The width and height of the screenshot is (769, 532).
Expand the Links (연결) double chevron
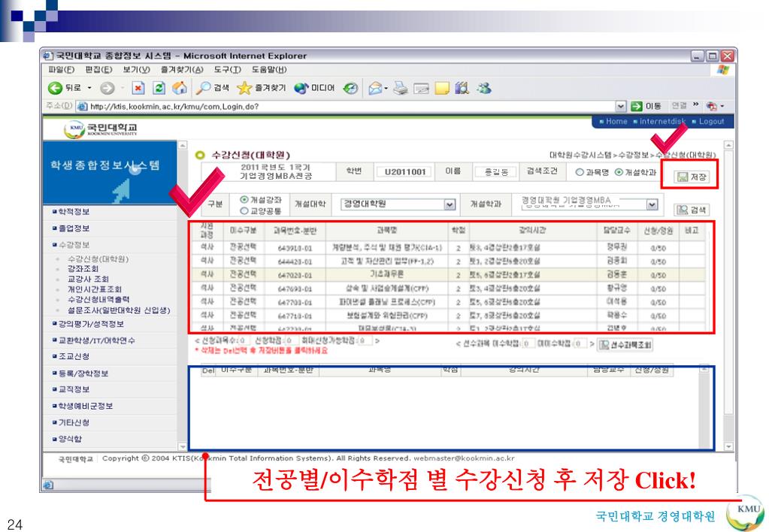point(695,105)
